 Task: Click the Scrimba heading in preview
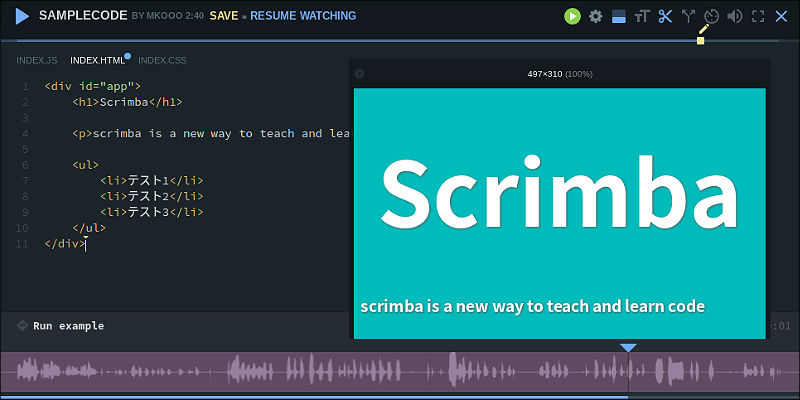coord(559,193)
